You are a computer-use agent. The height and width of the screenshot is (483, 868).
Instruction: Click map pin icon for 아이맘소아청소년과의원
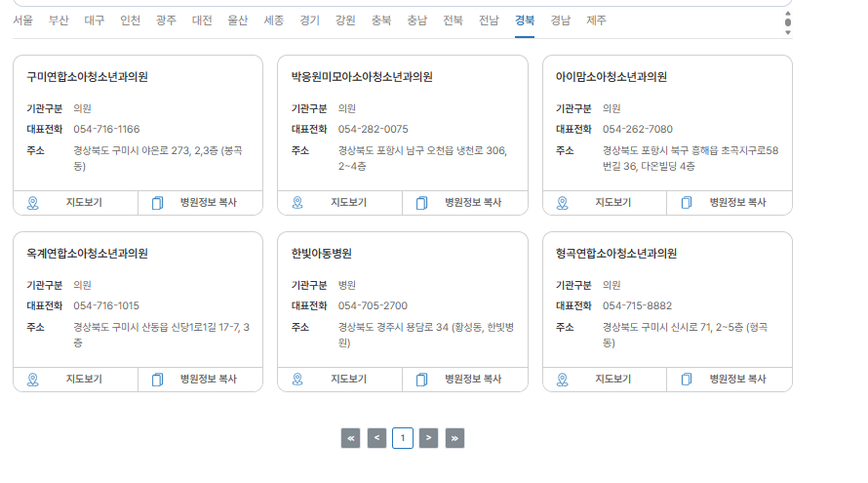pyautogui.click(x=562, y=203)
